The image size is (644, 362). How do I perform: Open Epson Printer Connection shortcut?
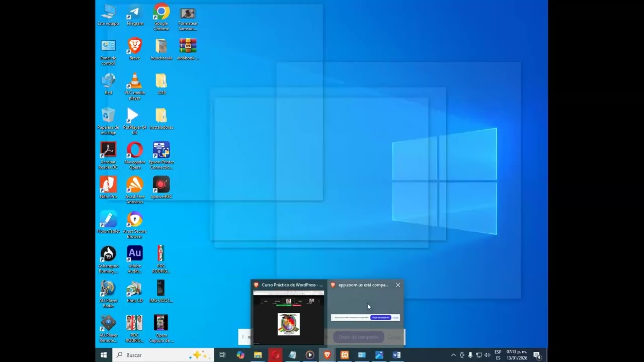tap(161, 156)
